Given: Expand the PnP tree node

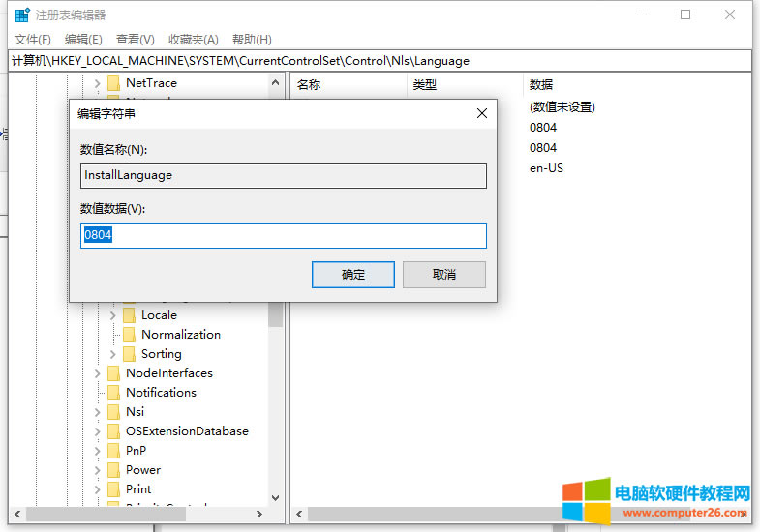Looking at the screenshot, I should tap(98, 451).
